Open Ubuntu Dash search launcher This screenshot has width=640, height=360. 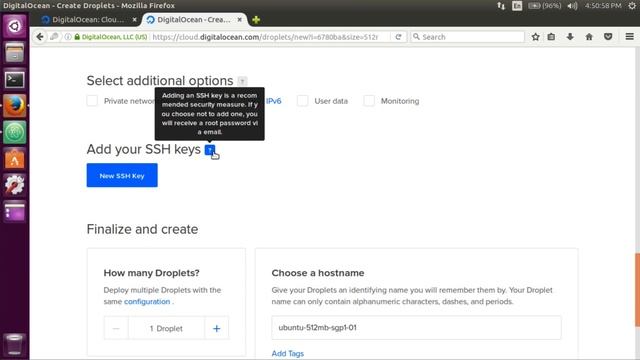point(15,26)
